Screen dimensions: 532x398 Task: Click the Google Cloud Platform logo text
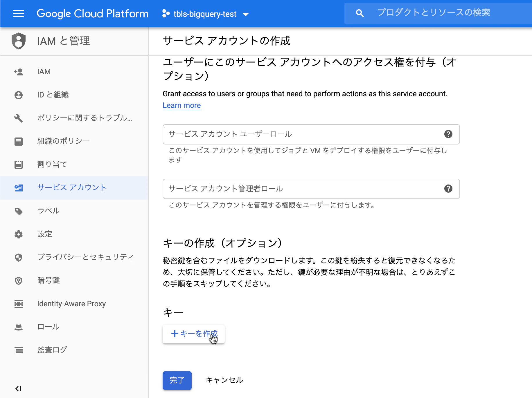pos(92,14)
